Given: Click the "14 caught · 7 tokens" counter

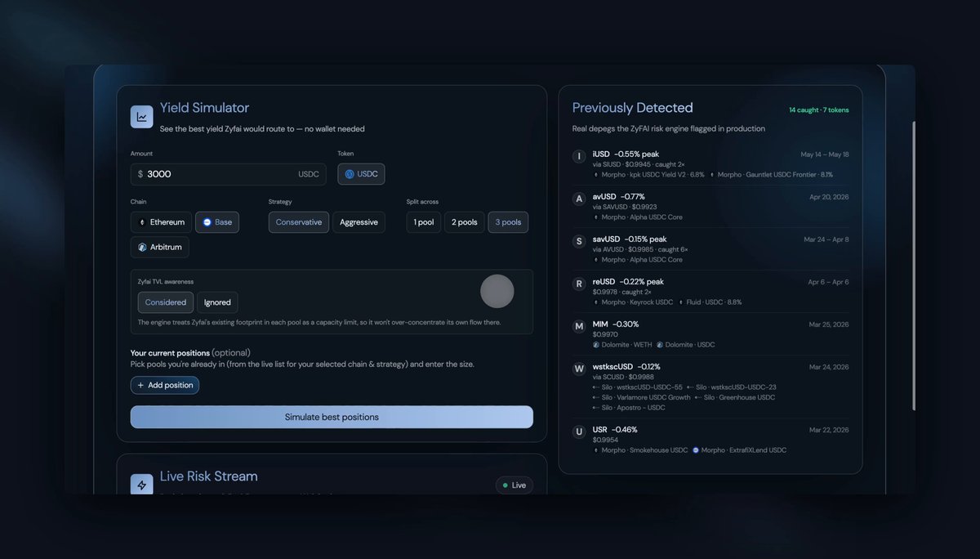Looking at the screenshot, I should point(818,110).
